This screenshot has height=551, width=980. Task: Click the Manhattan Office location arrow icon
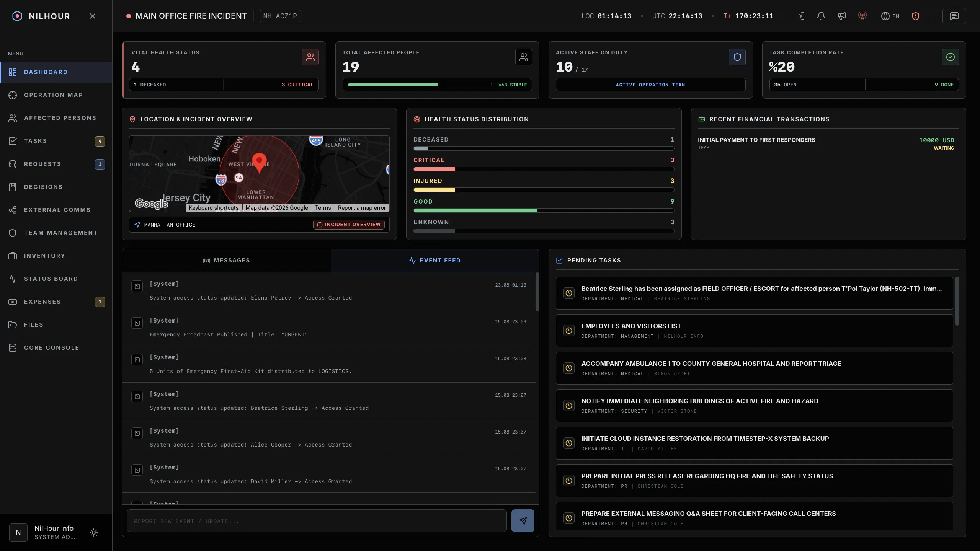pos(137,225)
